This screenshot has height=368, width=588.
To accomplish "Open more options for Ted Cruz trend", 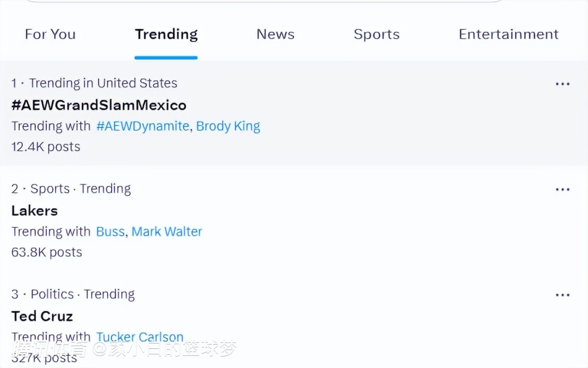I will pos(562,295).
